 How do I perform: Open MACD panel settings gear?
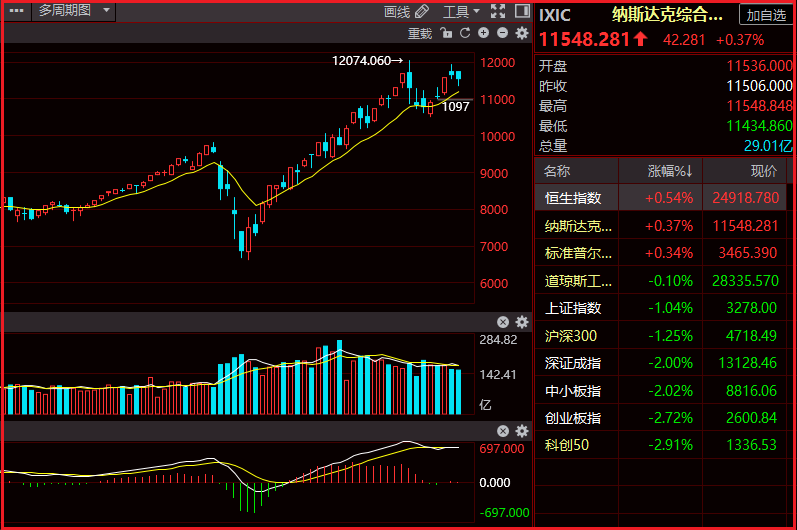(x=521, y=431)
